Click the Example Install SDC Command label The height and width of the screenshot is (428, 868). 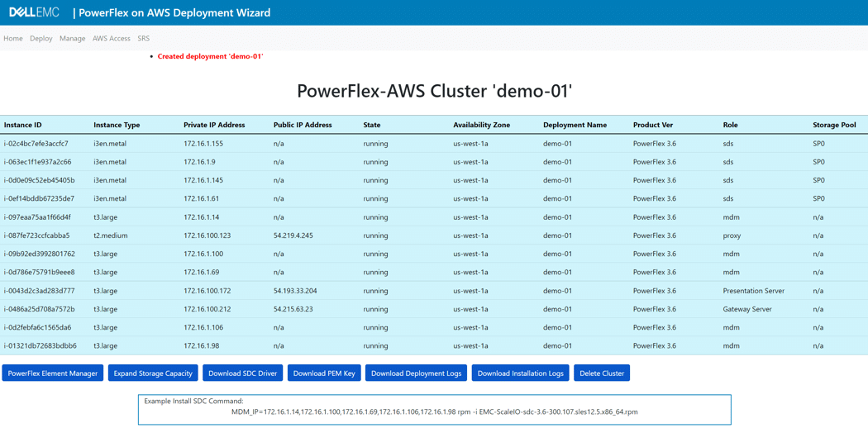click(x=193, y=401)
